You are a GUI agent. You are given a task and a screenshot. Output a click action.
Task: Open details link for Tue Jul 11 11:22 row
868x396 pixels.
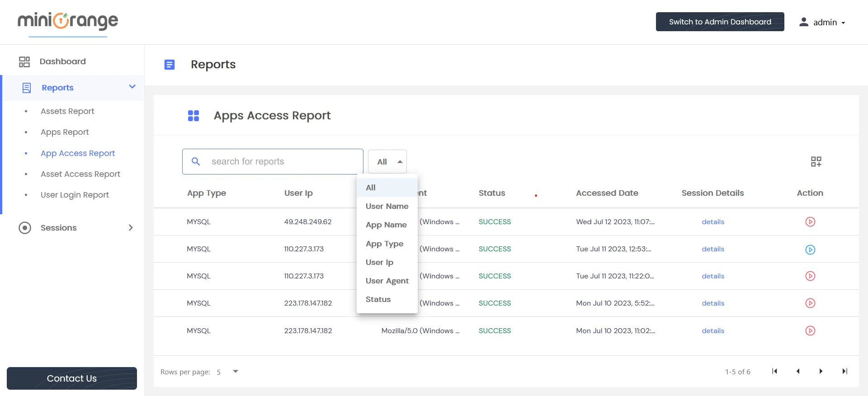click(x=713, y=276)
